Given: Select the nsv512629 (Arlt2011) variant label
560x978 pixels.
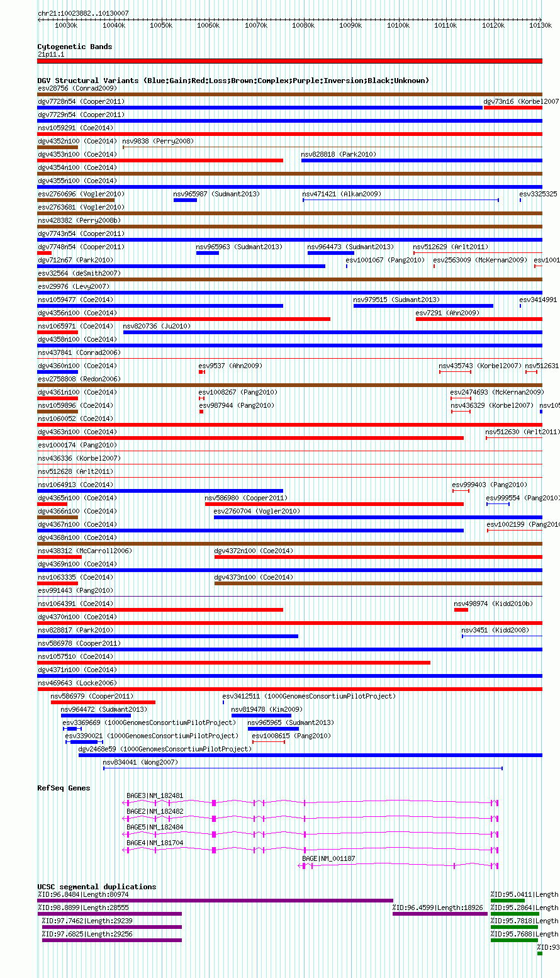Looking at the screenshot, I should tap(451, 247).
